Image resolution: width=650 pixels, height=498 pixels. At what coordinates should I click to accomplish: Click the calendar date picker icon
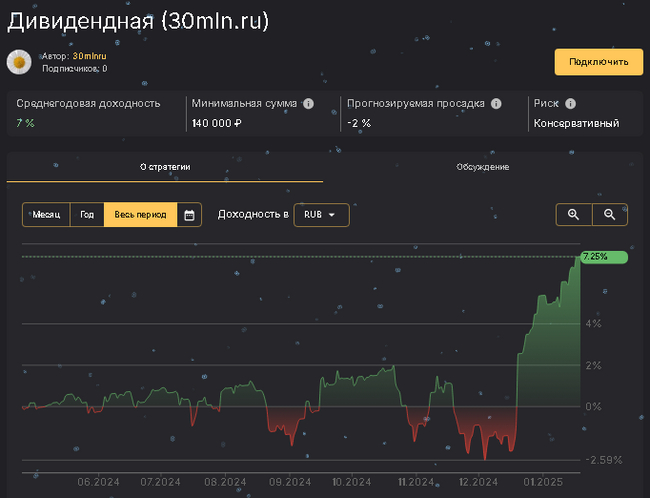point(189,215)
